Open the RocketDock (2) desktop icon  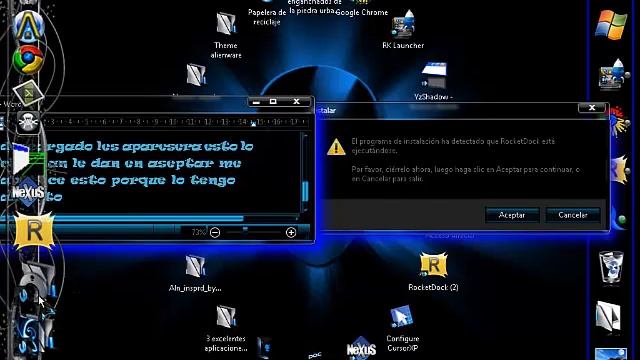[433, 272]
